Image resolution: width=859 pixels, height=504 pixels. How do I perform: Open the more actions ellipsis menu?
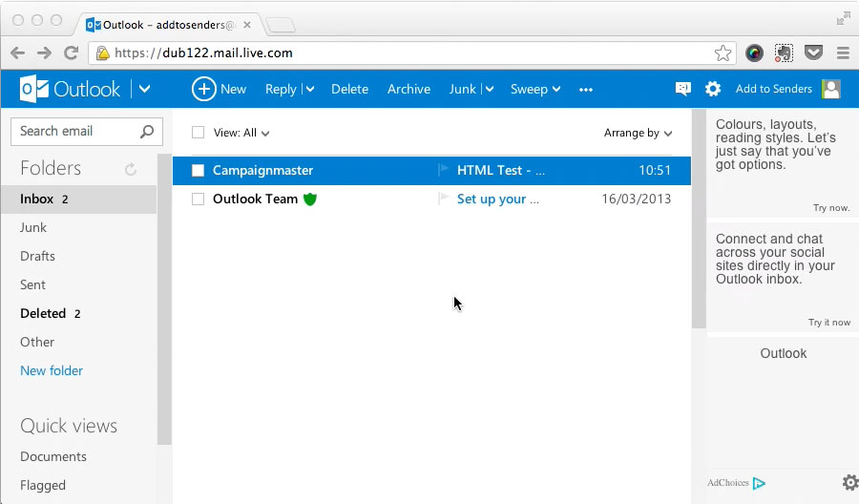(586, 90)
